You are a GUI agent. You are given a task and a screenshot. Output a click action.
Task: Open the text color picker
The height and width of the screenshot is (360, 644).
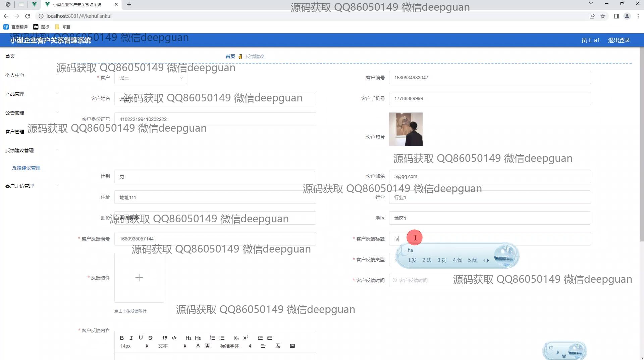tap(198, 346)
